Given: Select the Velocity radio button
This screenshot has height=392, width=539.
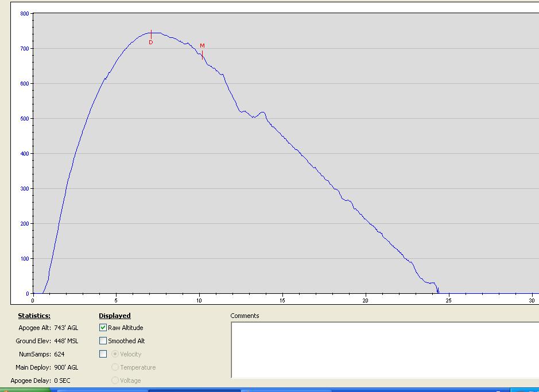Looking at the screenshot, I should [115, 354].
